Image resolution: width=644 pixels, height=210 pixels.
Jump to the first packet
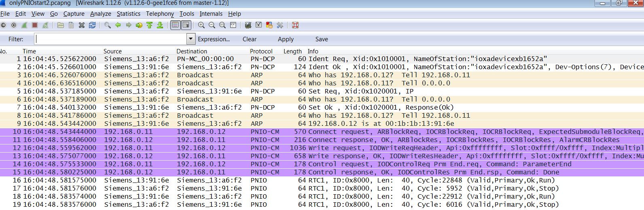click(150, 25)
